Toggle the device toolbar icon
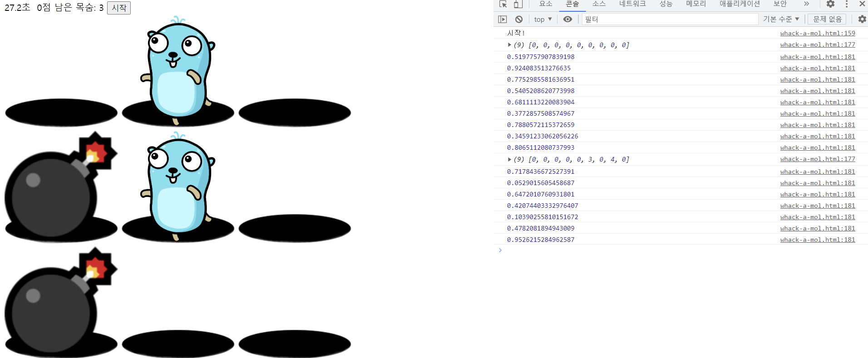The height and width of the screenshot is (358, 868). pyautogui.click(x=518, y=4)
